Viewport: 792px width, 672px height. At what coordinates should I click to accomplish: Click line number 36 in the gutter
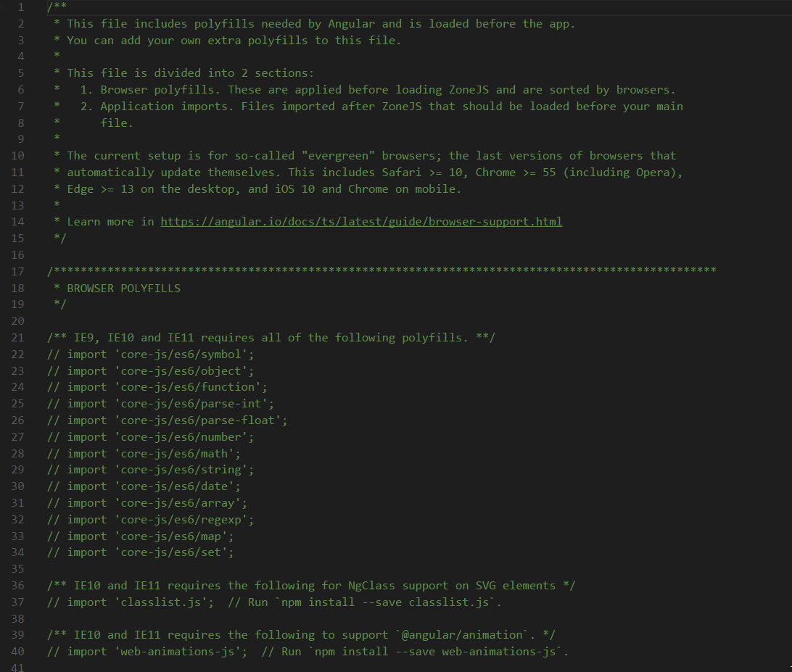[x=17, y=586]
